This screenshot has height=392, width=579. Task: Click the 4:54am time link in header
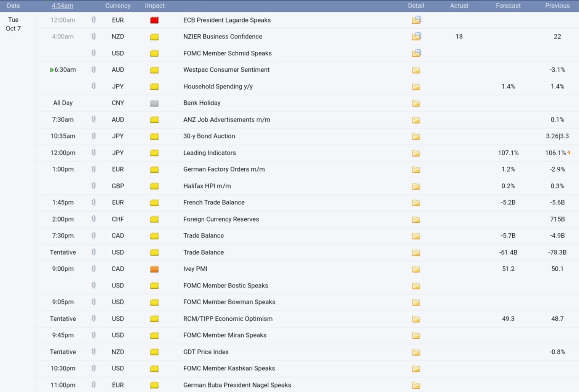(x=63, y=6)
